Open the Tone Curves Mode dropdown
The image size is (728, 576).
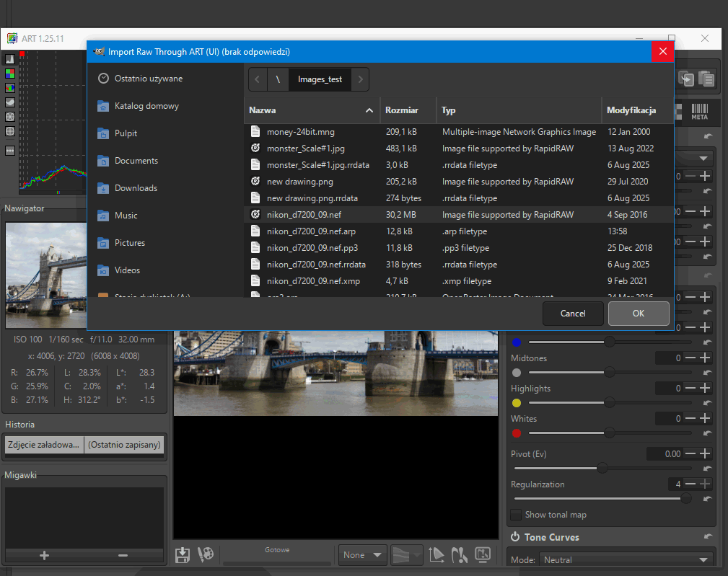624,559
